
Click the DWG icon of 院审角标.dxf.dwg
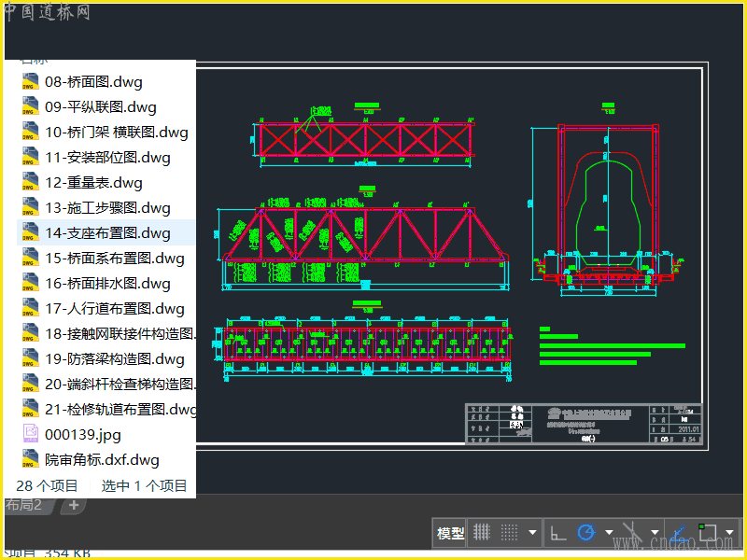pos(31,459)
